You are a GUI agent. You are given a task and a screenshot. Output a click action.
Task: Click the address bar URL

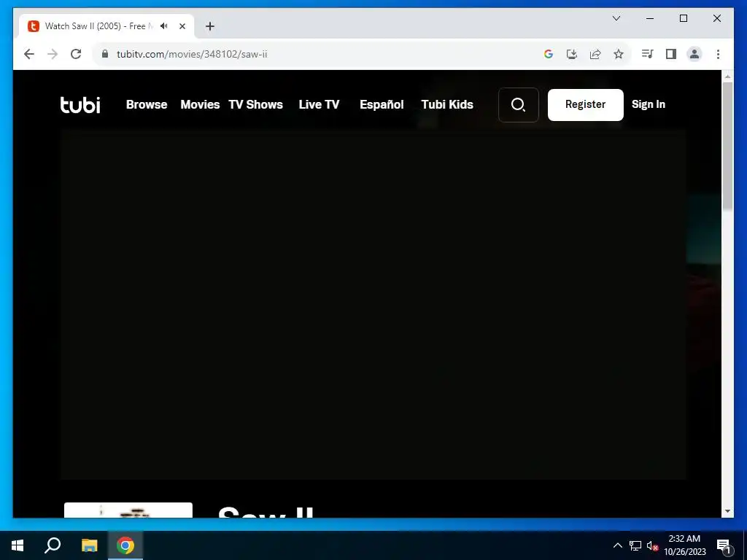(x=192, y=54)
